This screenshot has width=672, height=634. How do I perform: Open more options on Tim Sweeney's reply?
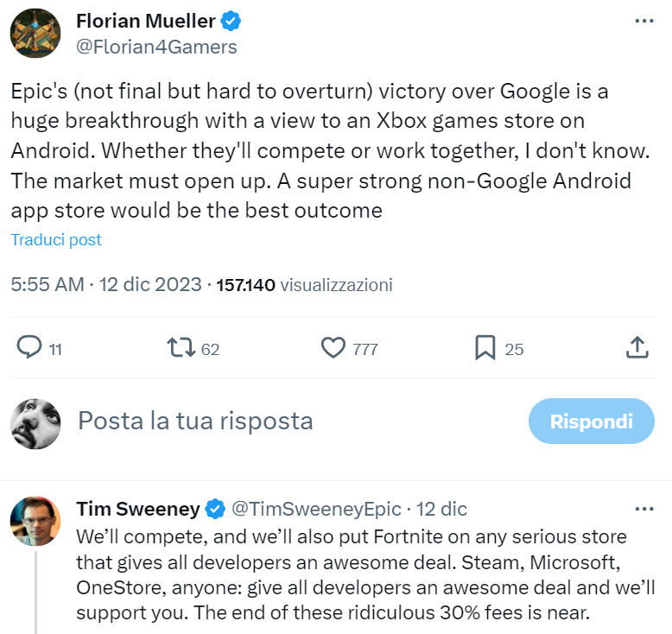pos(643,508)
